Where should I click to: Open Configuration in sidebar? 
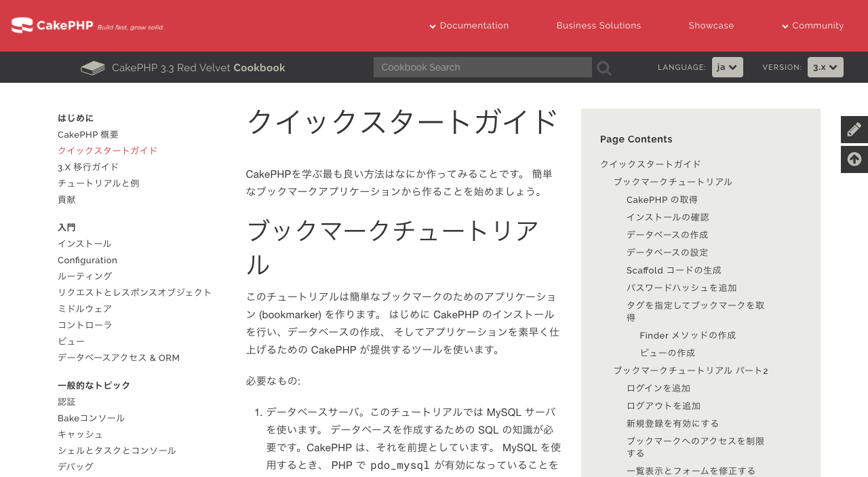coord(87,260)
